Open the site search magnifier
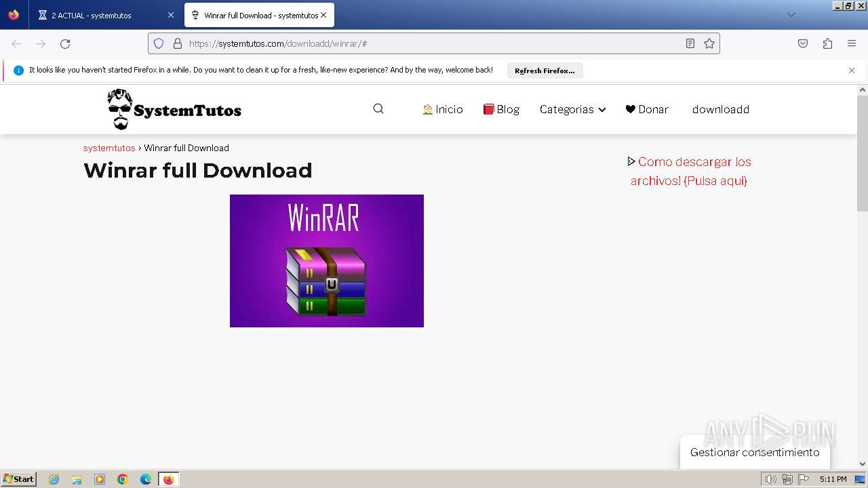The height and width of the screenshot is (488, 868). tap(378, 108)
